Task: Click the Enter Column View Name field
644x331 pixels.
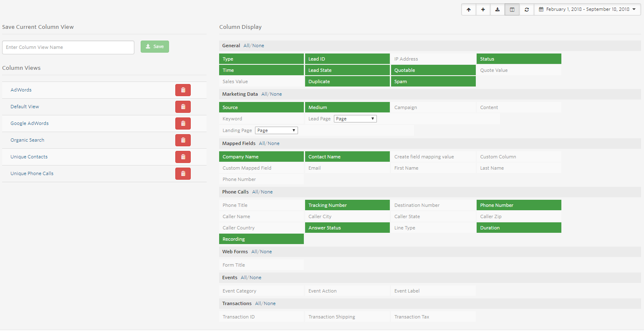Action: pos(68,47)
